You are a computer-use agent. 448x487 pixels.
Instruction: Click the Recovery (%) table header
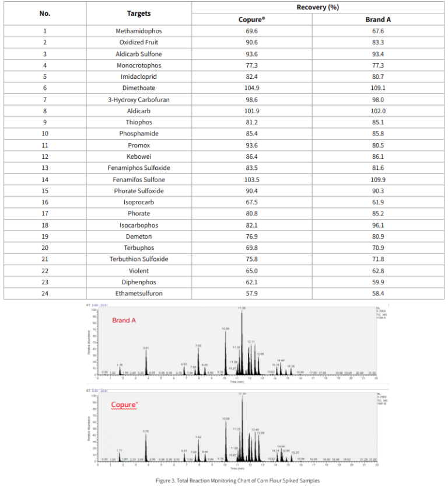click(317, 8)
